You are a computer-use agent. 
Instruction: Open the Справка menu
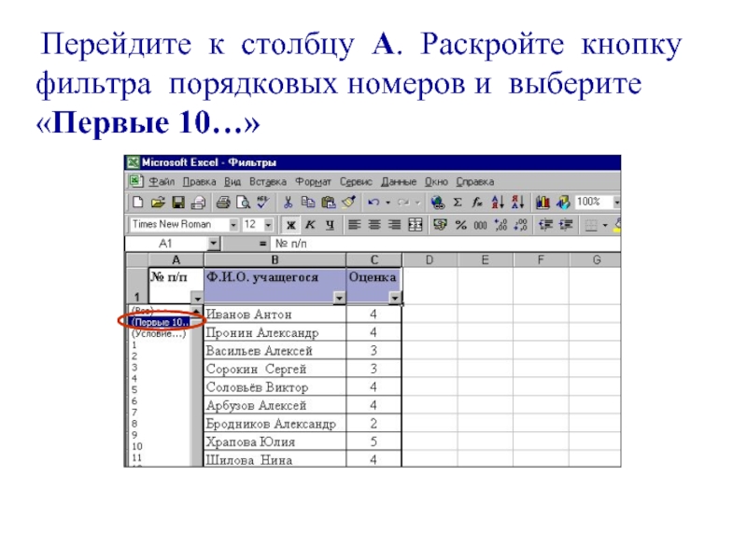pos(475,181)
